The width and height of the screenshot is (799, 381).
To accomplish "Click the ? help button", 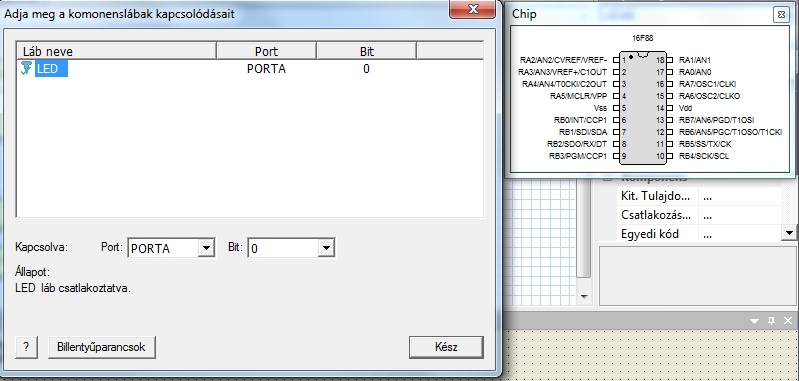I will coord(26,347).
